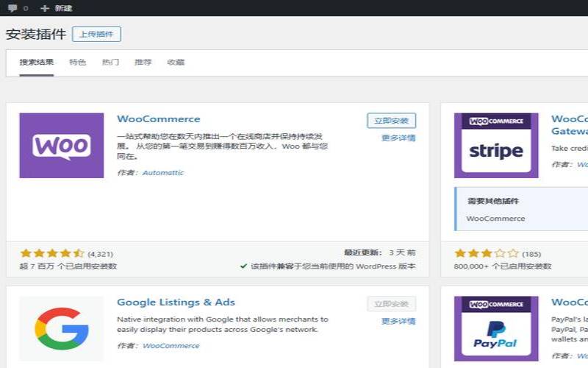The width and height of the screenshot is (588, 368).
Task: Open the Favorites plugins tab
Action: click(x=176, y=63)
